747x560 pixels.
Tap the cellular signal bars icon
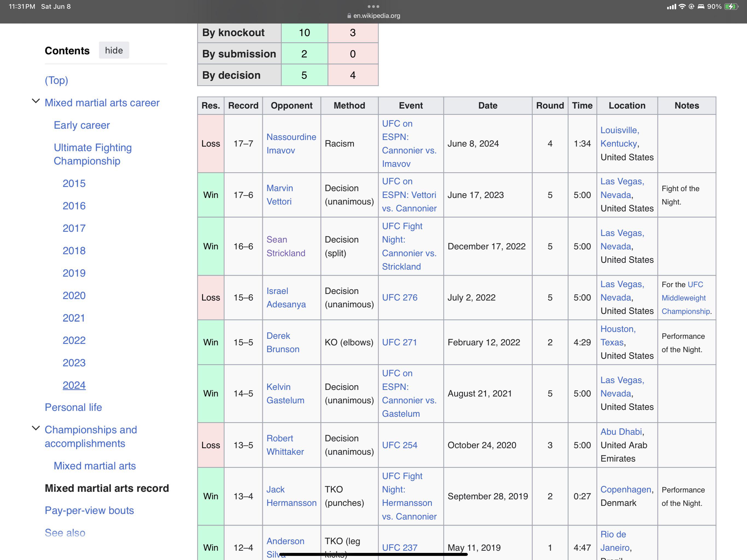click(671, 6)
